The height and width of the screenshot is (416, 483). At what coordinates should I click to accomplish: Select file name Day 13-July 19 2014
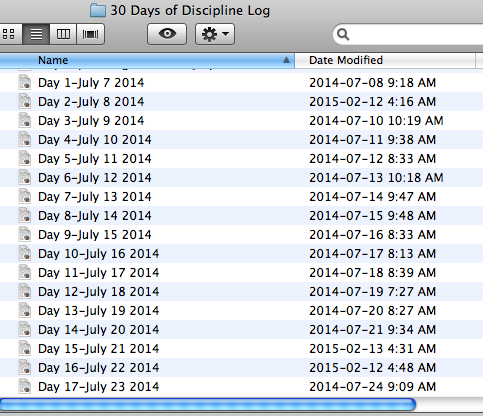point(99,311)
